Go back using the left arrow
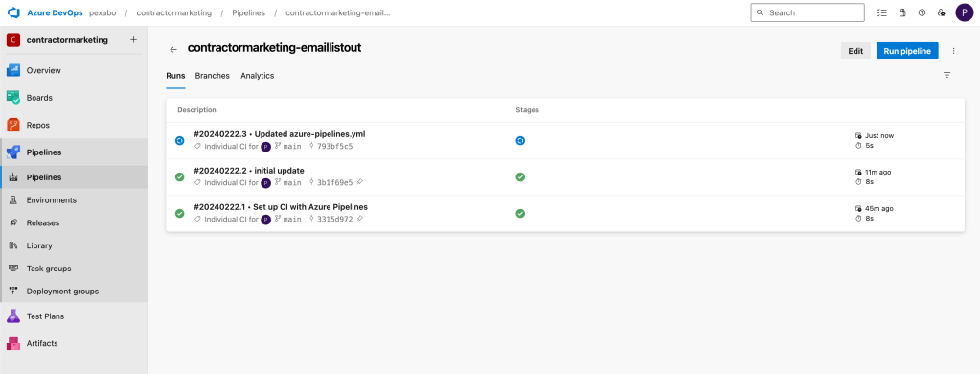Viewport: 980px width, 374px height. tap(173, 50)
